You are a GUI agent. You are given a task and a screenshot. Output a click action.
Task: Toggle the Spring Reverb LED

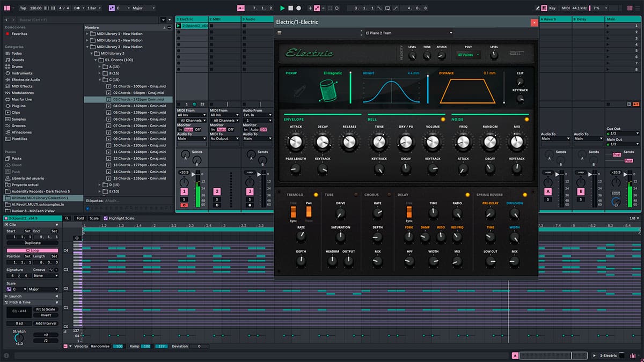pos(524,195)
